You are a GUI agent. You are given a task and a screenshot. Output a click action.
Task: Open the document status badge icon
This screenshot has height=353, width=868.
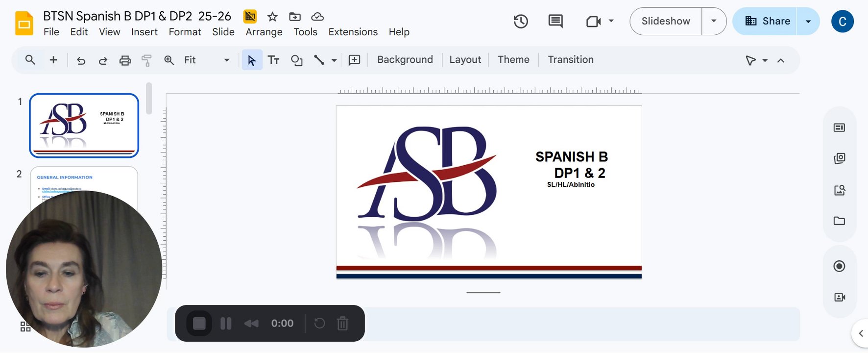pos(250,16)
